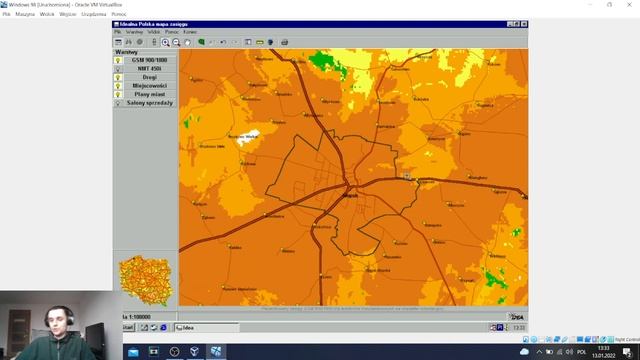The width and height of the screenshot is (640, 360).
Task: Toggle the GSM 900/1800 layer lightbulb
Action: 118,60
